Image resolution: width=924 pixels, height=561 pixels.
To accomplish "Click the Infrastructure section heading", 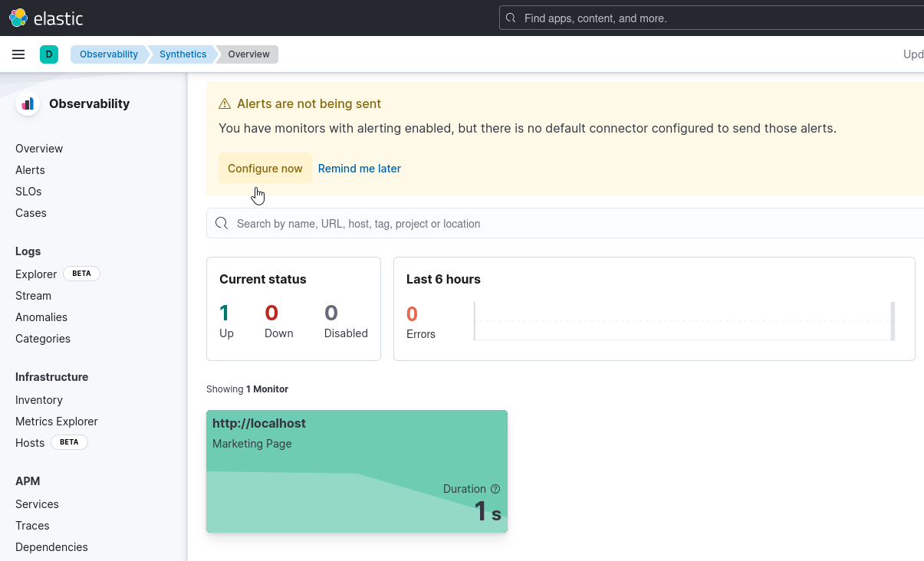I will click(x=51, y=377).
